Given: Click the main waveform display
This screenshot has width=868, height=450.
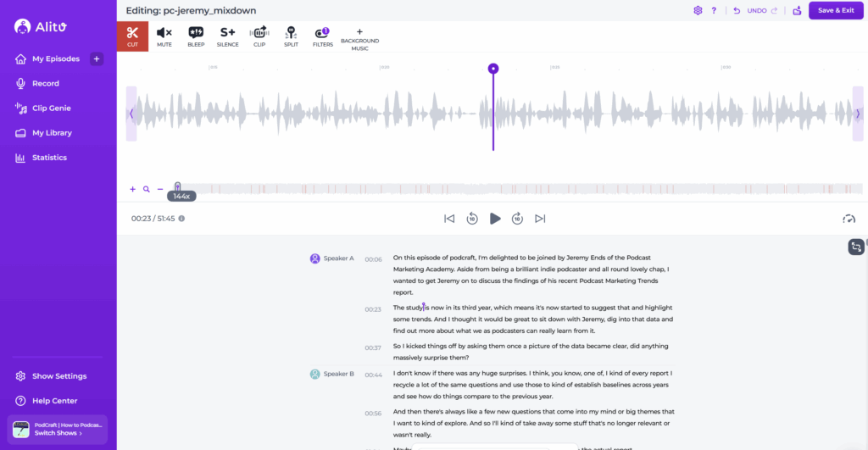Looking at the screenshot, I should point(494,114).
